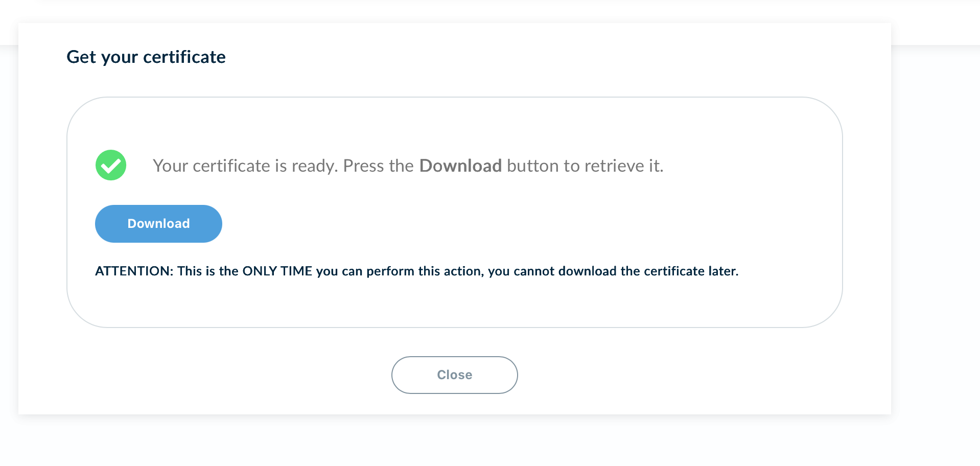Click the green checkmark success icon

click(111, 165)
